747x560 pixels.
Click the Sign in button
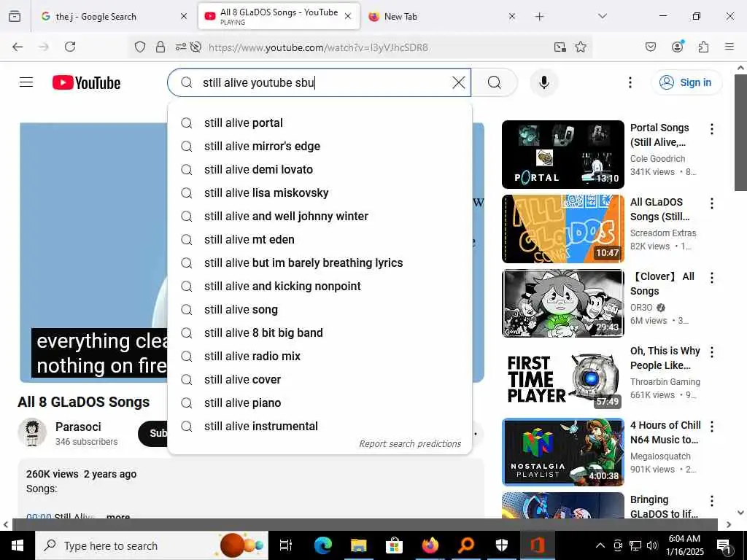point(686,82)
